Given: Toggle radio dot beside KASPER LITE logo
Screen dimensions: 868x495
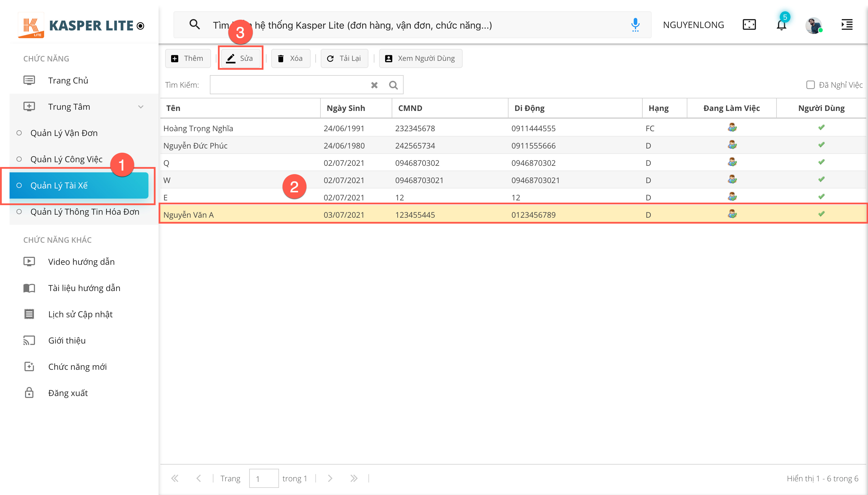Looking at the screenshot, I should click(140, 26).
